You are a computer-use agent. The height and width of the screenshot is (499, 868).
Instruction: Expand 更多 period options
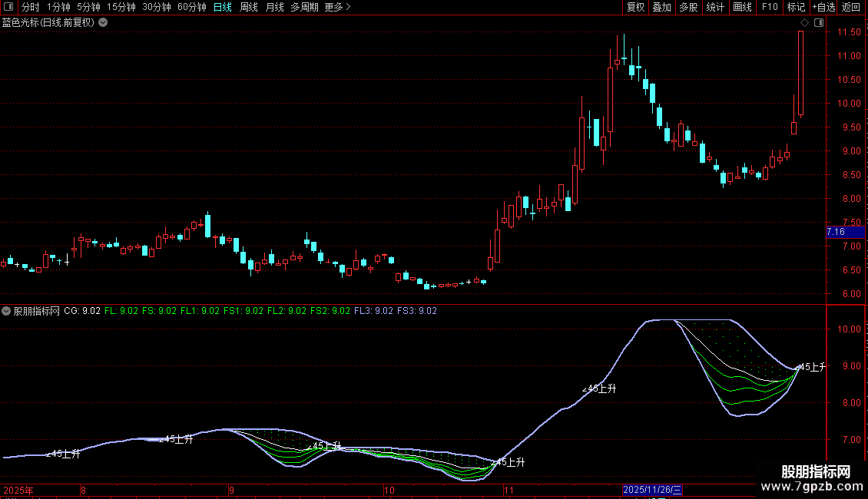[x=337, y=7]
